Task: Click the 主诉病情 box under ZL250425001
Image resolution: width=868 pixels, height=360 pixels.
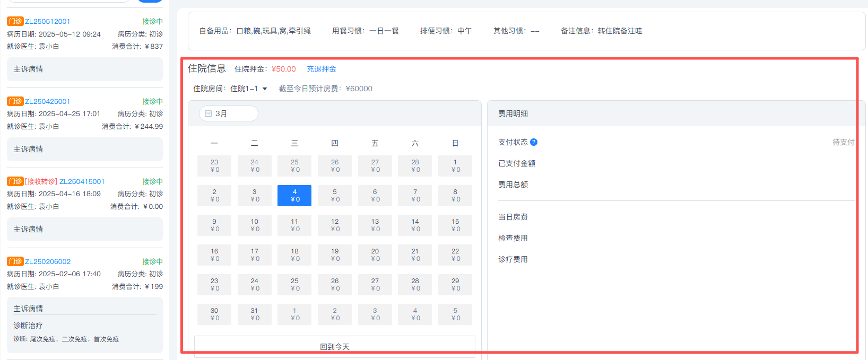Action: tap(85, 149)
